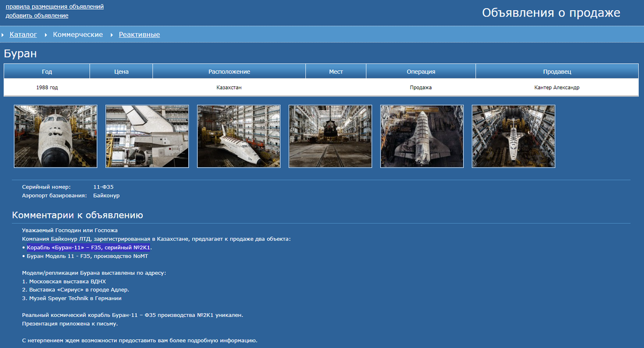
Task: Click the 'Серийный номер:' label
Action: click(46, 187)
